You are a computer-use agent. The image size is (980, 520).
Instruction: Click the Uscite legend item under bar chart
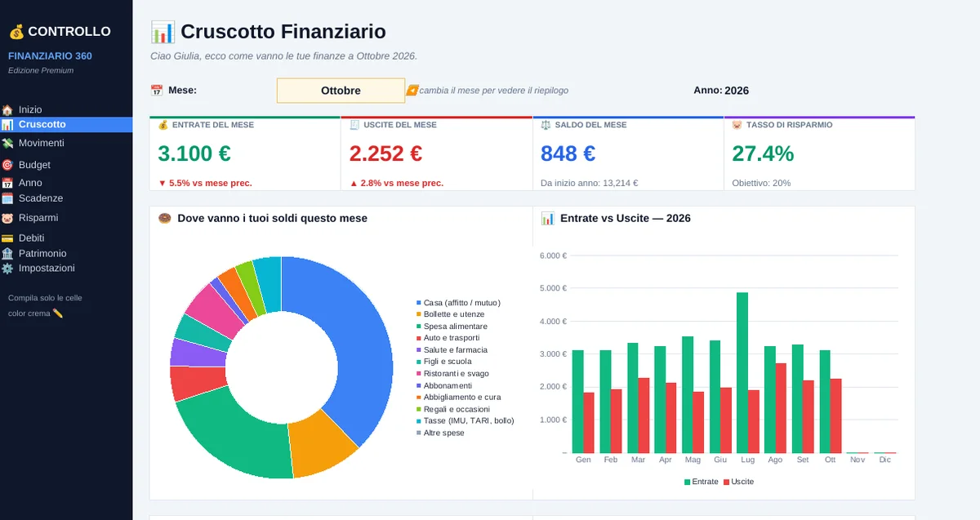click(x=739, y=482)
